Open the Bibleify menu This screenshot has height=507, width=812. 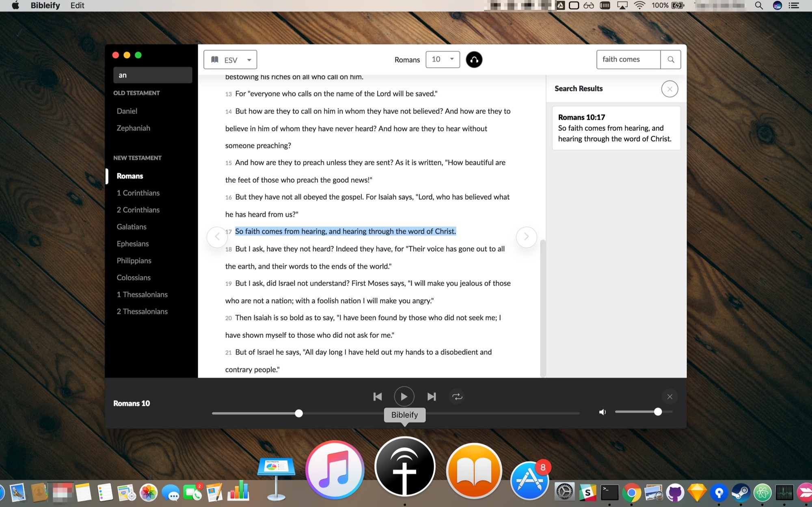[x=45, y=6]
